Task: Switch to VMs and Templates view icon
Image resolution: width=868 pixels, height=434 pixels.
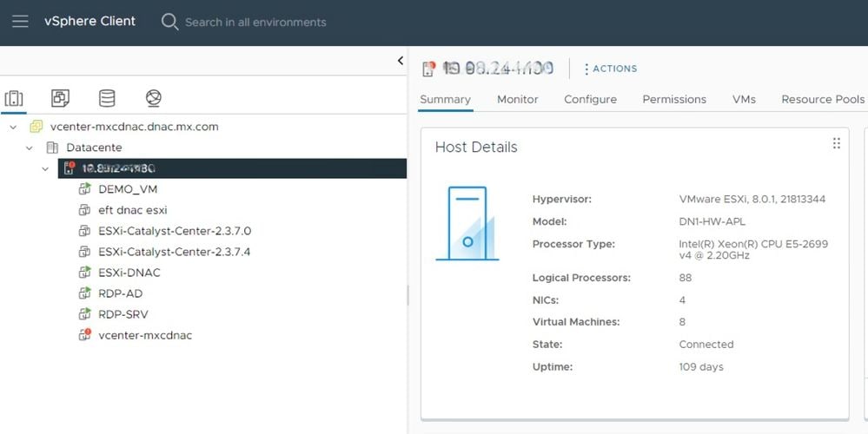Action: click(60, 98)
